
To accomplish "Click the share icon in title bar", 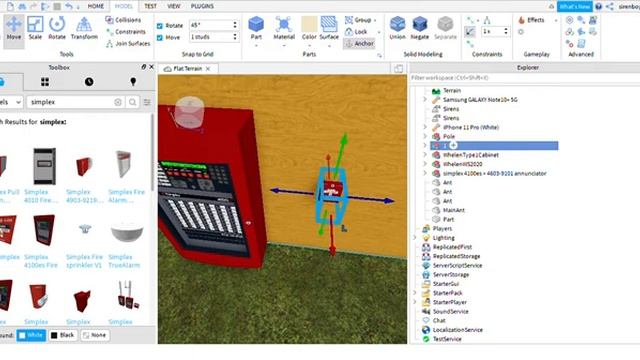I will 610,6.
